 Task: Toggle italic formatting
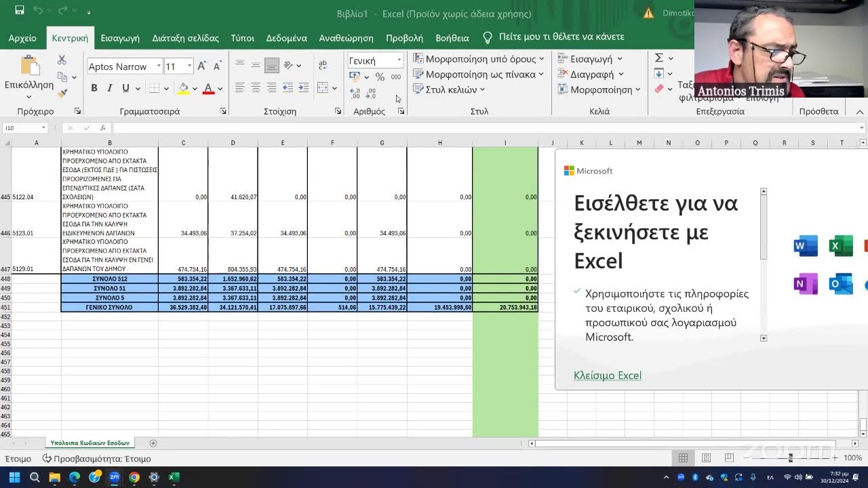point(110,88)
